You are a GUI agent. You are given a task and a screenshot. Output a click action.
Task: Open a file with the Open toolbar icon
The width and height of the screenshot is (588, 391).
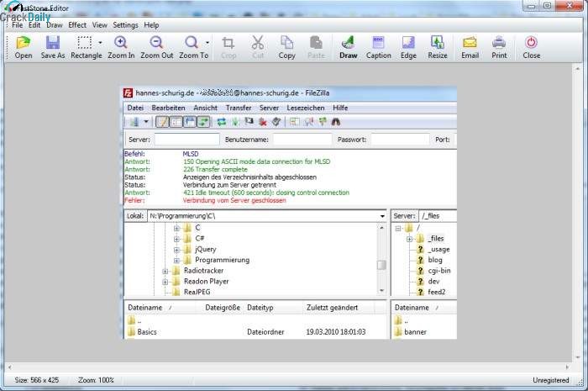[x=24, y=47]
